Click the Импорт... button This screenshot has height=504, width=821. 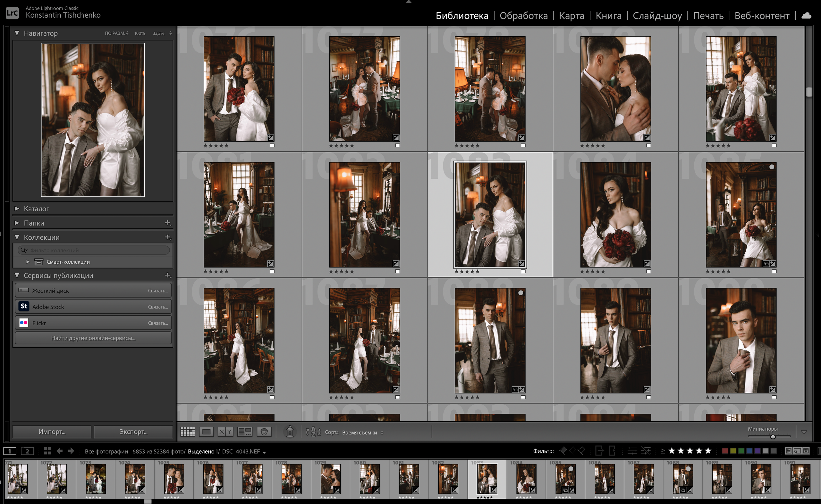[x=52, y=432]
